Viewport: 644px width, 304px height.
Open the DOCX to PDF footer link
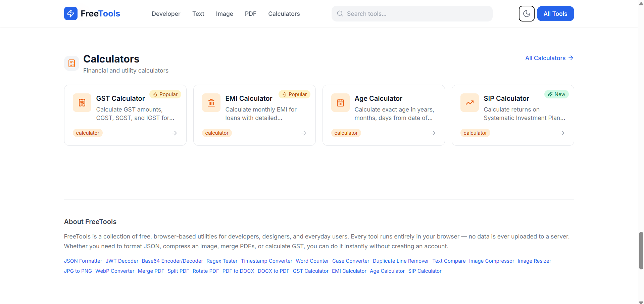coord(274,271)
